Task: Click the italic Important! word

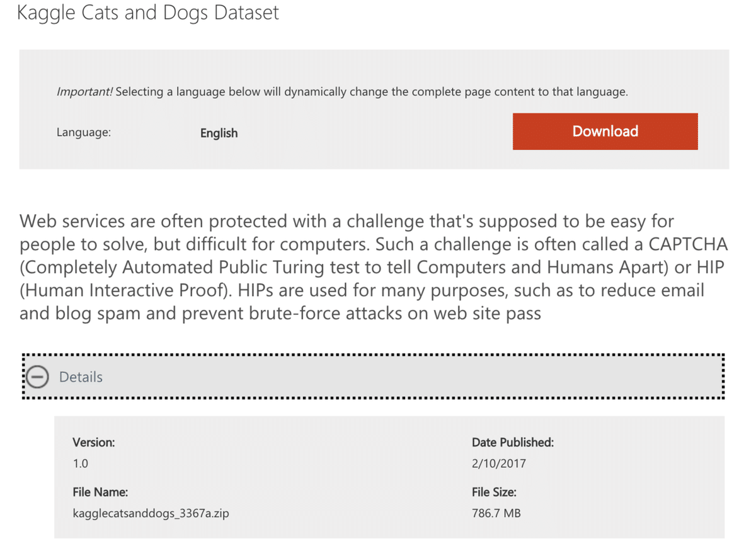Action: click(85, 92)
